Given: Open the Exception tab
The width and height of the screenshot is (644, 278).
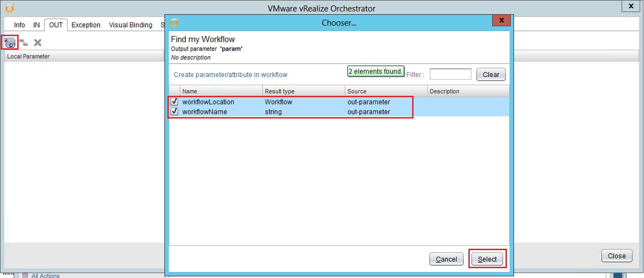Looking at the screenshot, I should 85,25.
